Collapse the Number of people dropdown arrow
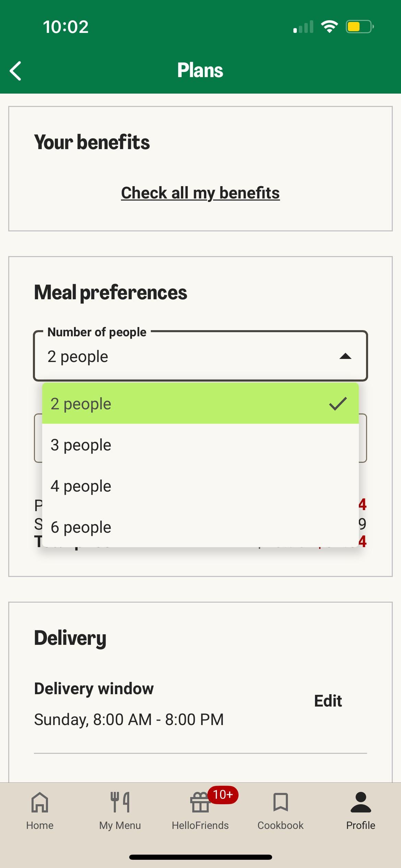Viewport: 401px width, 868px height. tap(345, 357)
